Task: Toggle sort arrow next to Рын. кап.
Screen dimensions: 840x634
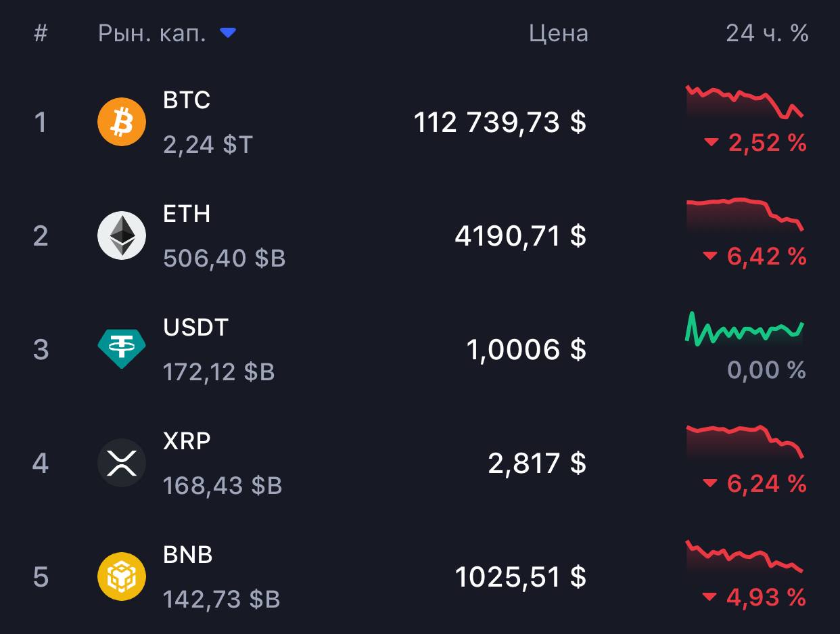Action: (228, 32)
